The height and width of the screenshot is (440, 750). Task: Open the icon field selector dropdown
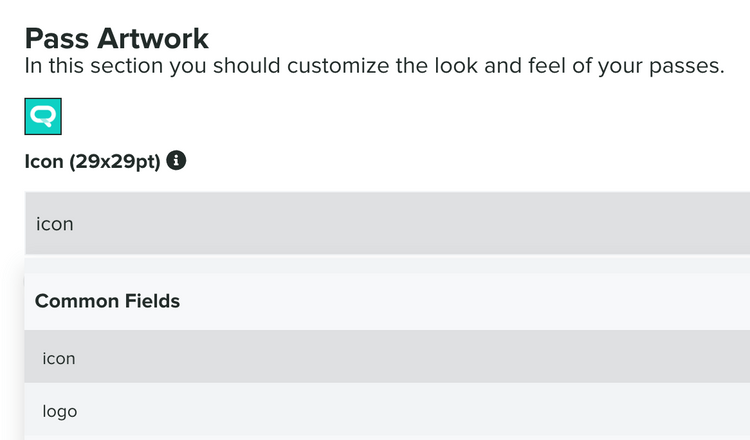[387, 223]
